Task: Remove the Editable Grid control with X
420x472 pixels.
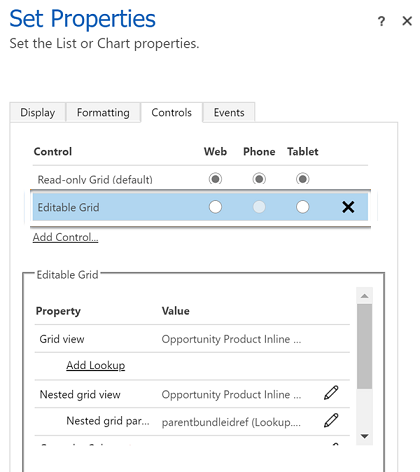Action: click(348, 207)
